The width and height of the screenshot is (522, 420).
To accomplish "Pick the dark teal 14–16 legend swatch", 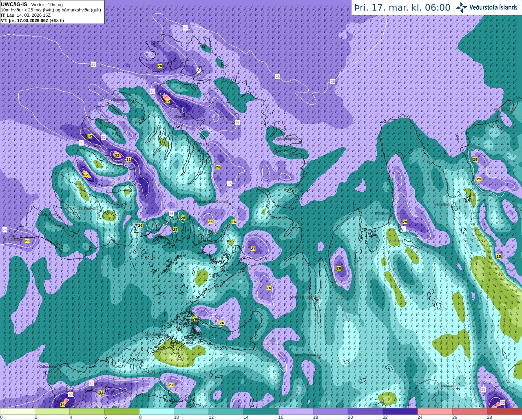I will 261,412.
